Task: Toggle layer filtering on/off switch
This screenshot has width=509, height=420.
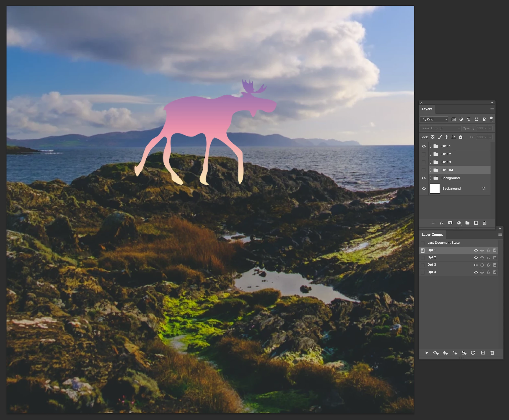Action: point(491,119)
